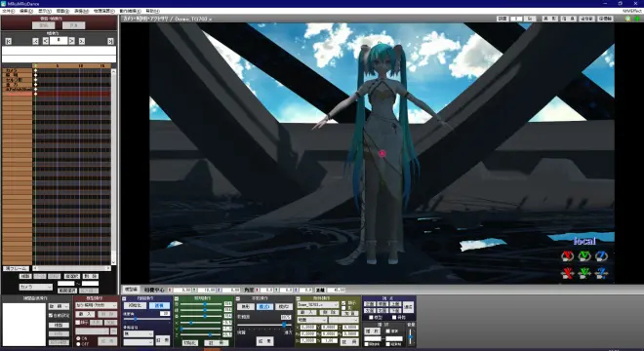Image resolution: width=644 pixels, height=351 pixels.
Task: Click the green icon at viewport top-right corner
Action: coord(638,19)
